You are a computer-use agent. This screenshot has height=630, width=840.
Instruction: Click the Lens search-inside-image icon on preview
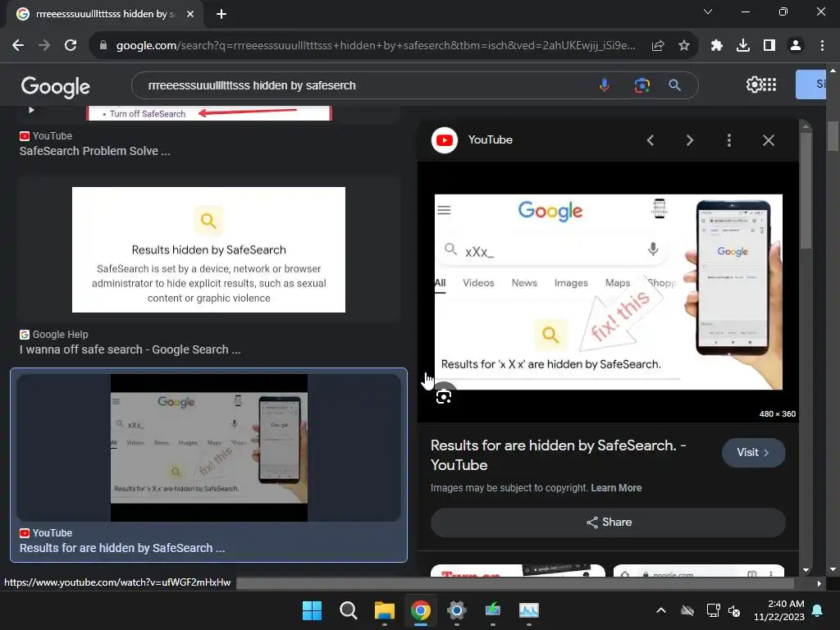(x=444, y=396)
